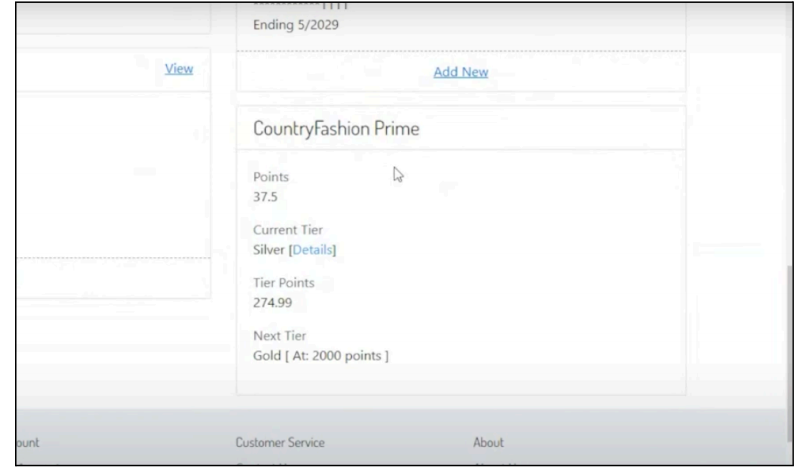This screenshot has width=805, height=473.
Task: Click the 37.5 points value
Action: [x=265, y=196]
